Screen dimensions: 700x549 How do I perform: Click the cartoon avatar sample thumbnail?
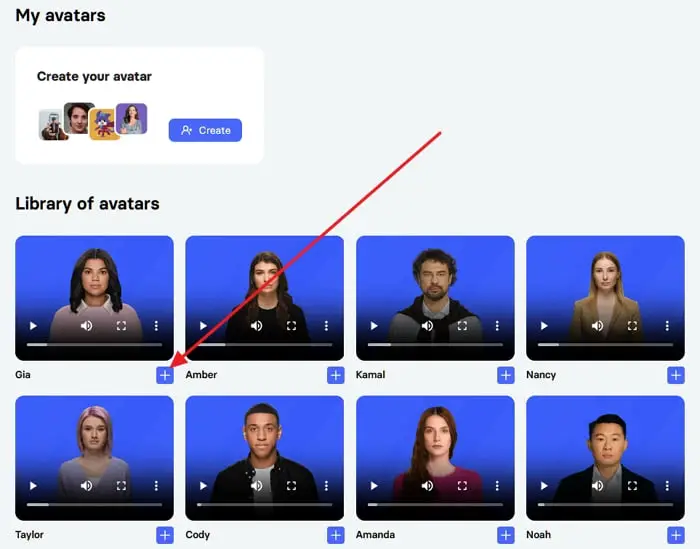(103, 125)
